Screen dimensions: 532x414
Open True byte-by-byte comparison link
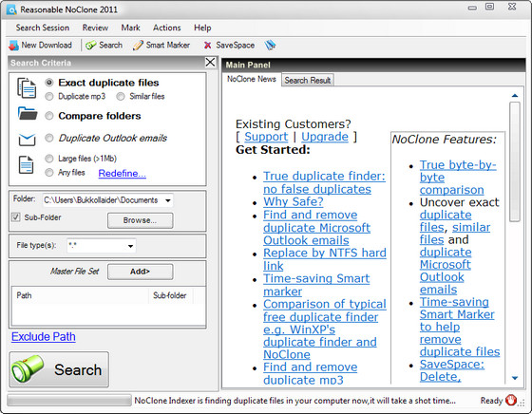[458, 177]
